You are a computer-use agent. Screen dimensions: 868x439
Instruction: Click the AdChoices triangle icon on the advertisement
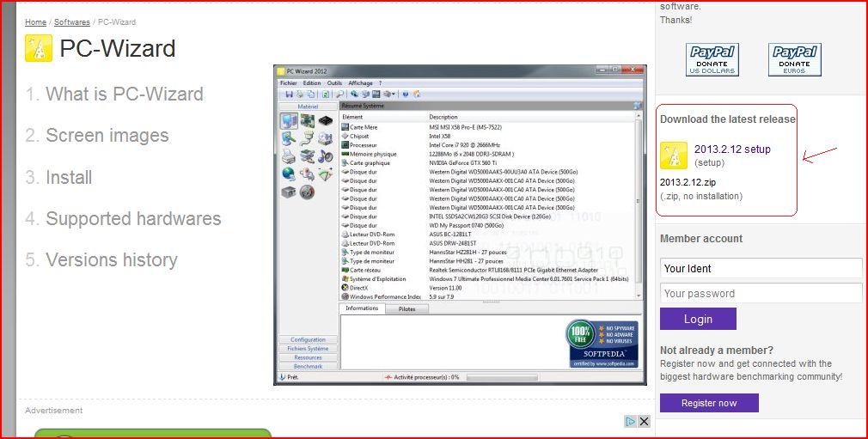(x=630, y=422)
